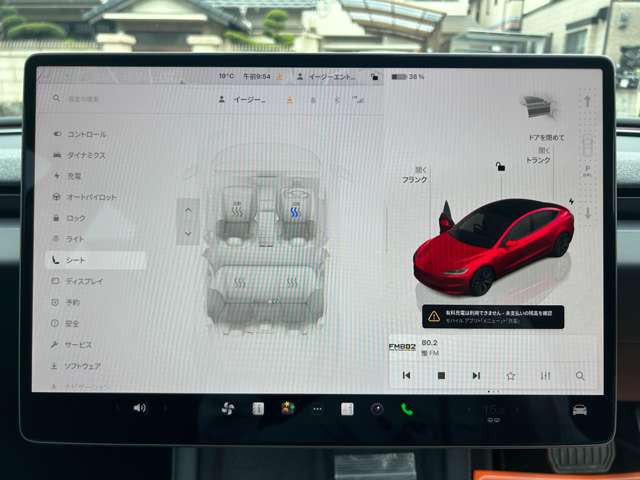Stop the FM radio playback
This screenshot has height=480, width=640.
tap(441, 375)
